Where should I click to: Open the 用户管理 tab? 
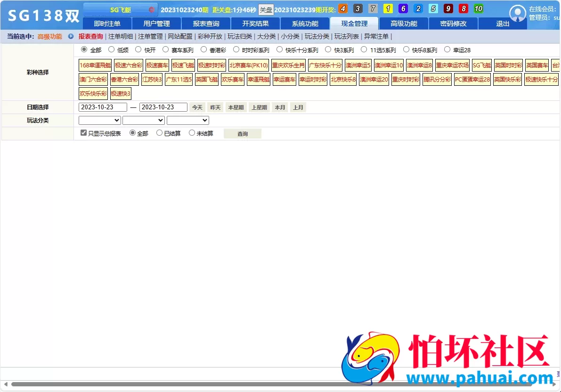157,24
